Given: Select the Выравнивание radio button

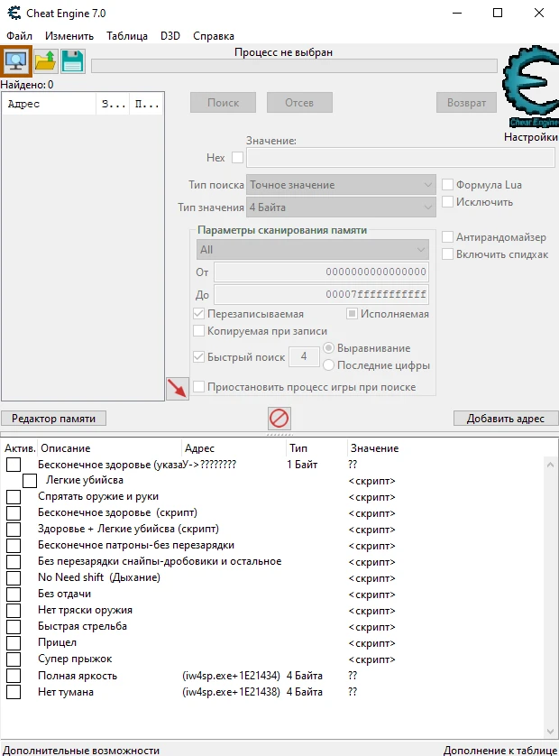Looking at the screenshot, I should pyautogui.click(x=329, y=348).
